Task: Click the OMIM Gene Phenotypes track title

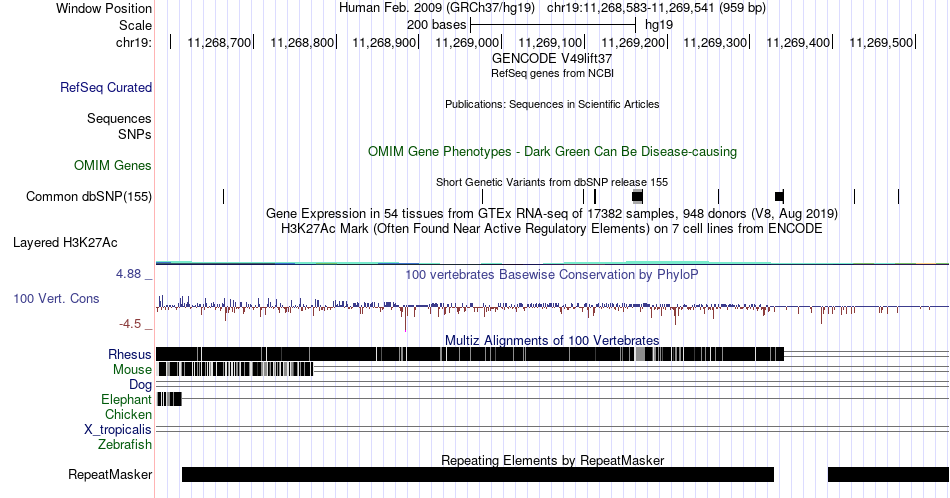Action: [552, 151]
